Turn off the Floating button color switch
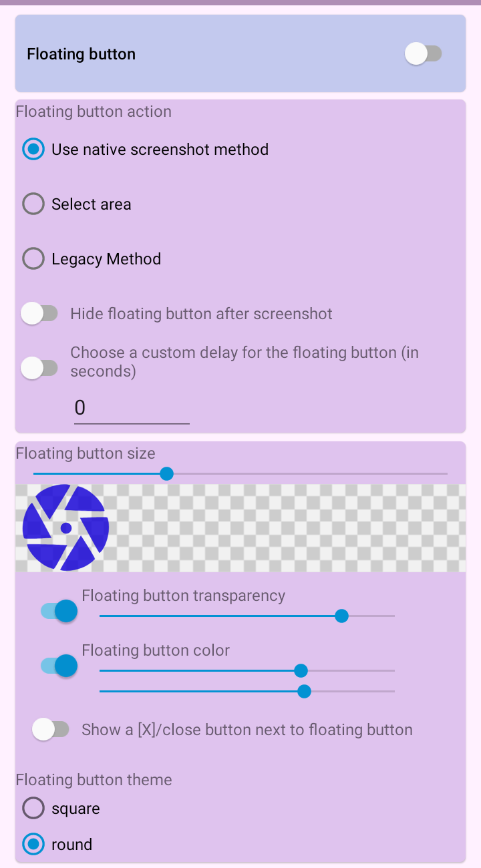Image resolution: width=481 pixels, height=868 pixels. [59, 666]
